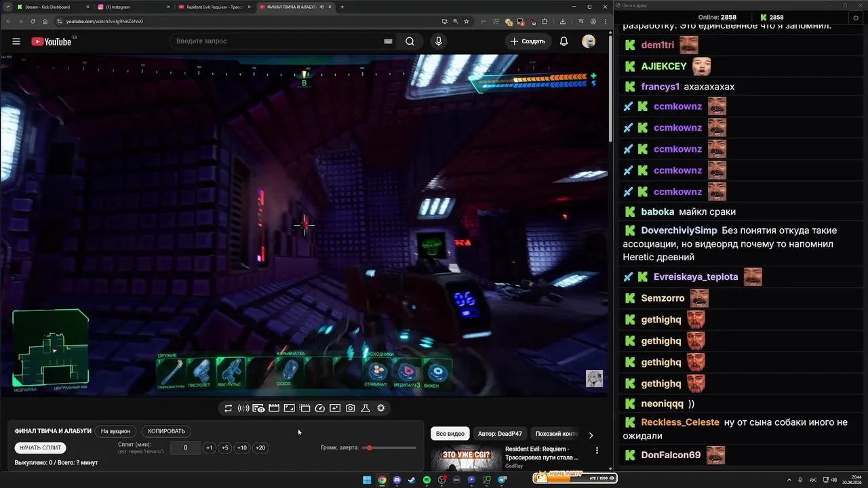Screen dimensions: 868x488
Task: Open the on-screen keyboard in search box
Action: click(388, 41)
